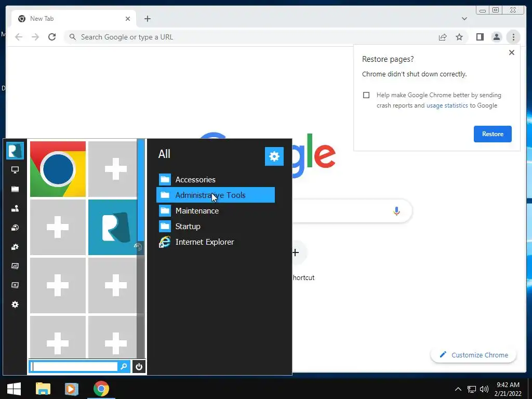Show hidden tray icons chevron
This screenshot has height=399, width=532.
(458, 389)
